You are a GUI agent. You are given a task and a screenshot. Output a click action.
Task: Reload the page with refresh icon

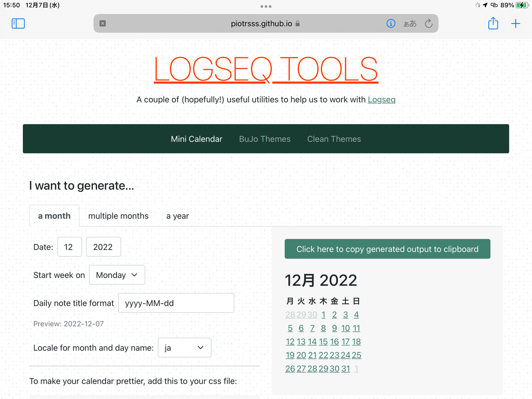pos(428,23)
